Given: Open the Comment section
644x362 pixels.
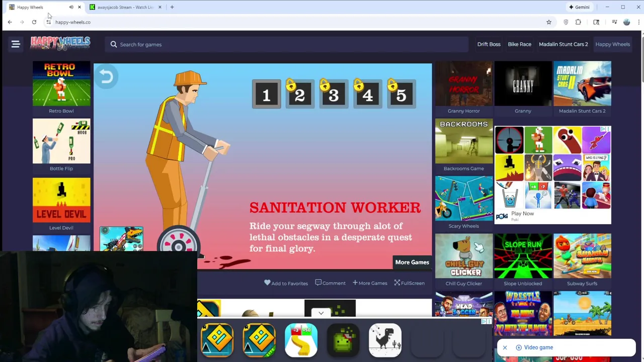Looking at the screenshot, I should click(330, 283).
